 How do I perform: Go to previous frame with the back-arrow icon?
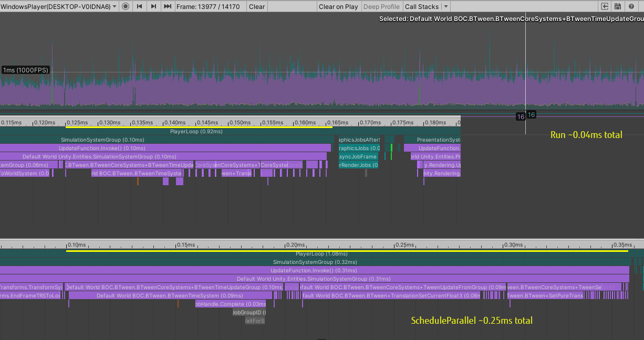pyautogui.click(x=153, y=6)
